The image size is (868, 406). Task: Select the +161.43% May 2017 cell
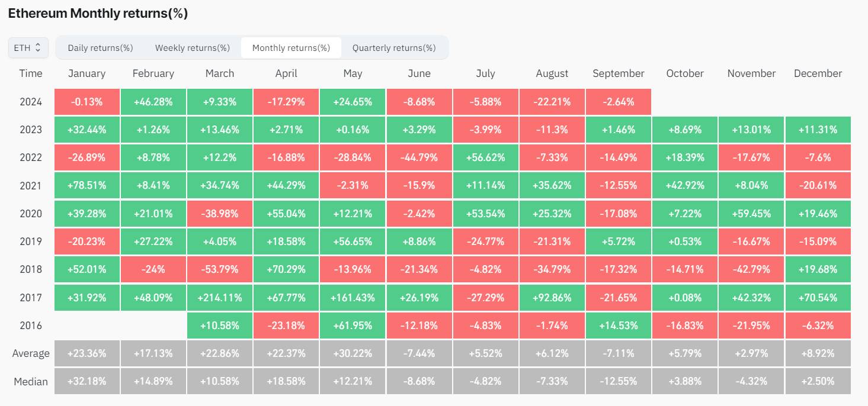tap(353, 297)
